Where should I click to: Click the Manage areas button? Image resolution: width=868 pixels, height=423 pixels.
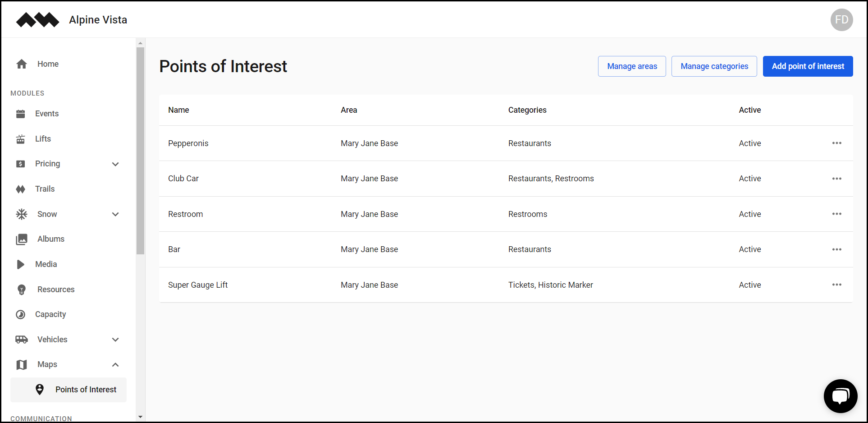(x=632, y=66)
